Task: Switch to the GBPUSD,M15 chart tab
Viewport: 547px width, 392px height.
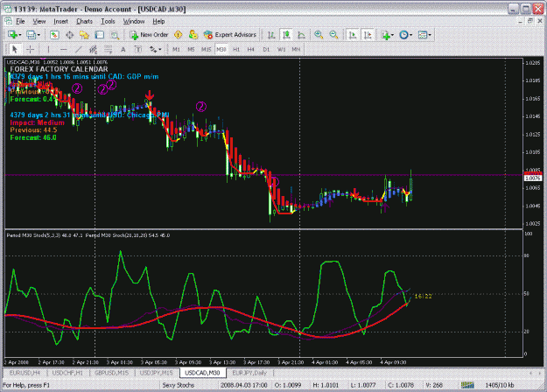Action: click(x=111, y=373)
